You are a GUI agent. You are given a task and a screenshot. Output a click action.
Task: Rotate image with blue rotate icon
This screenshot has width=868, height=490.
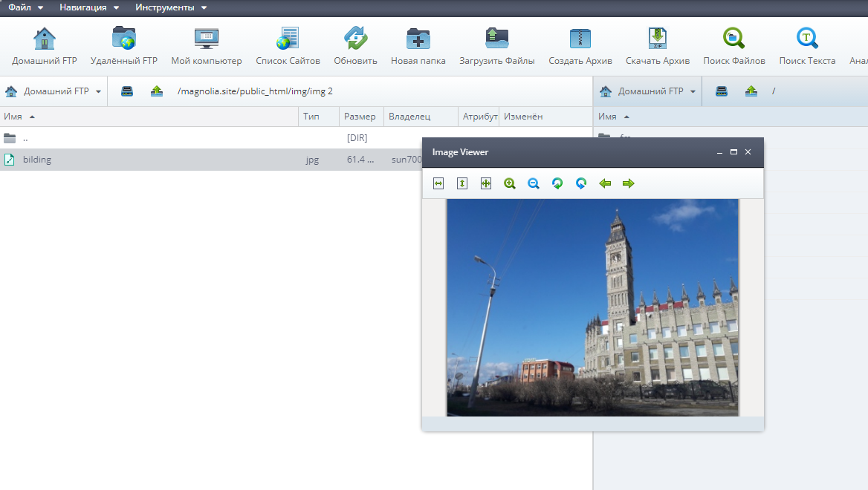click(x=581, y=183)
